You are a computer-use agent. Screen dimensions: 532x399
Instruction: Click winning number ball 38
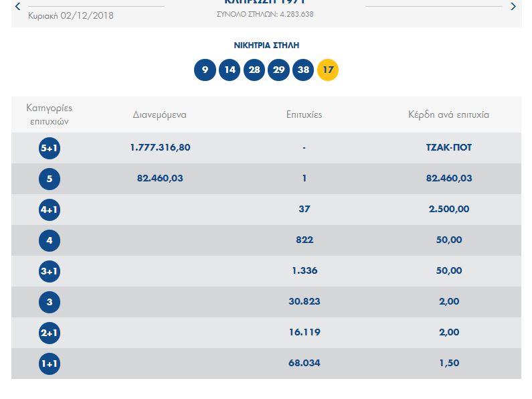[x=303, y=70]
